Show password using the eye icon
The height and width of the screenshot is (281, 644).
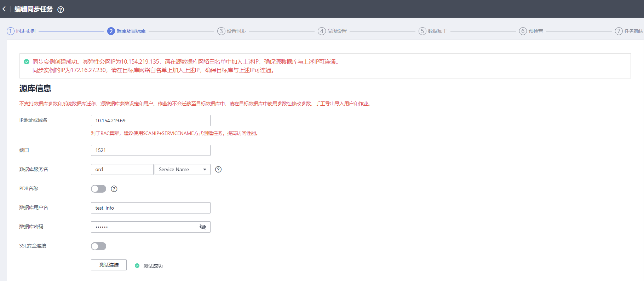point(203,227)
